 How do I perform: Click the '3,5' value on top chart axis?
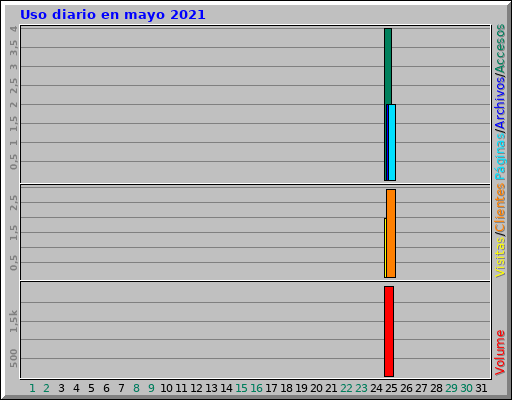tap(13, 48)
